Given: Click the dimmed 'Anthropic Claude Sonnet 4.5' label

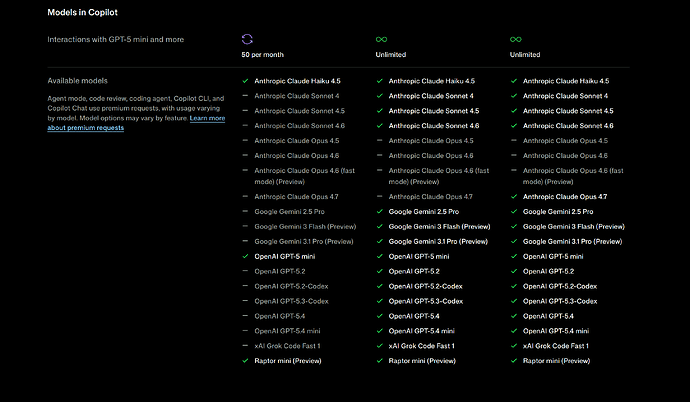Looking at the screenshot, I should point(299,111).
